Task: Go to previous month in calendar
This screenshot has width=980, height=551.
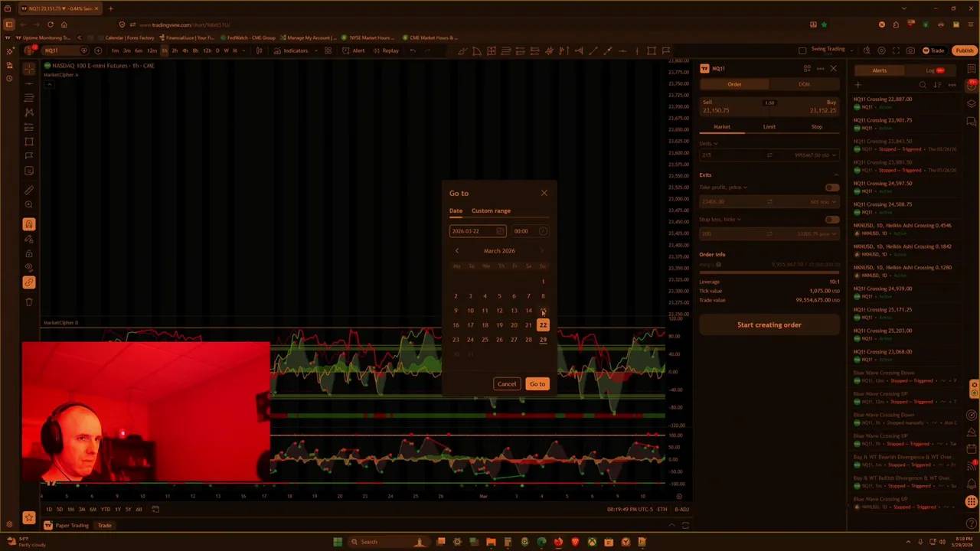Action: coord(457,251)
